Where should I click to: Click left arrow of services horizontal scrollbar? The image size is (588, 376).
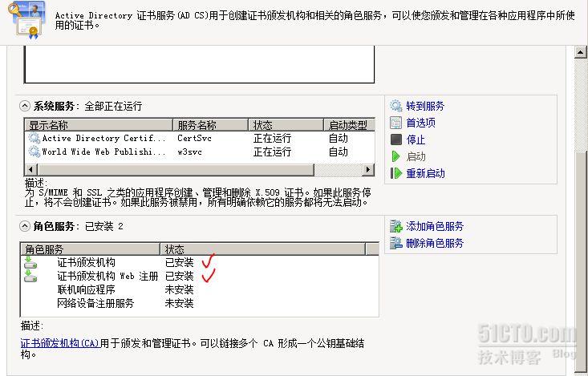coord(30,170)
